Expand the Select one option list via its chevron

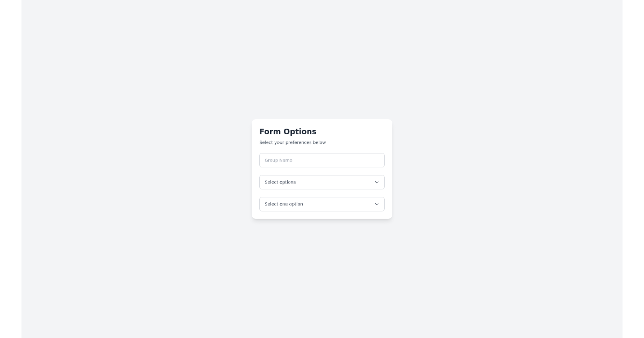tap(377, 204)
